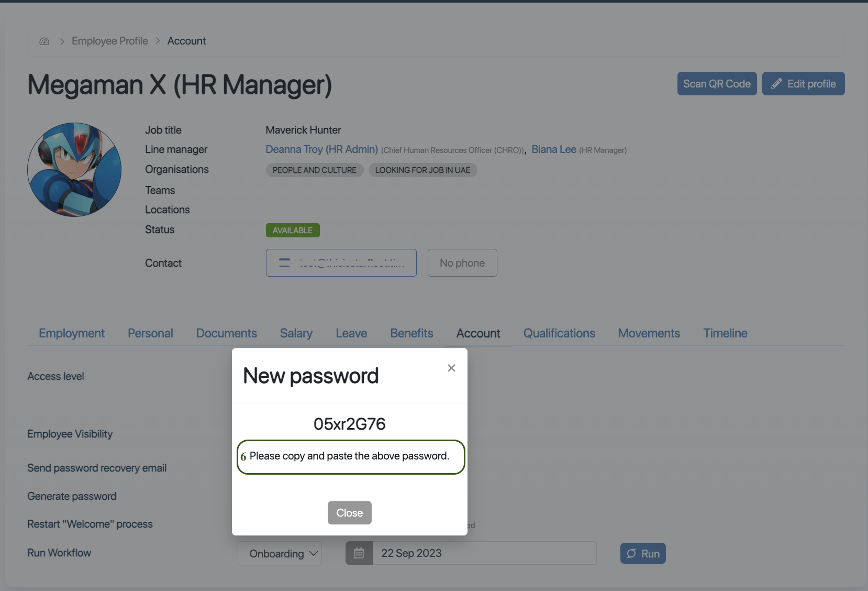Open the Personal tab
Viewport: 868px width, 591px height.
[150, 333]
